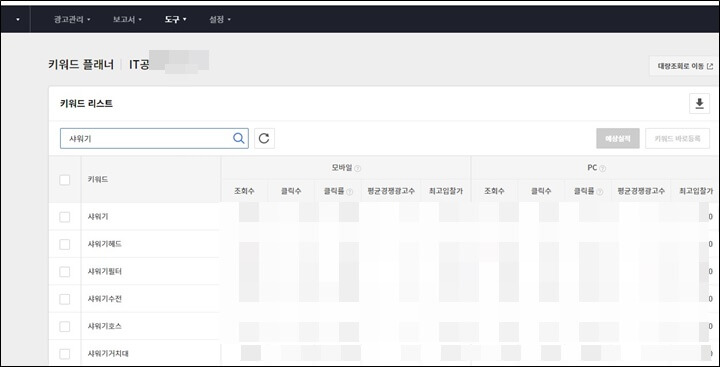Open the 도구 menu
This screenshot has height=367, width=720.
coord(175,20)
